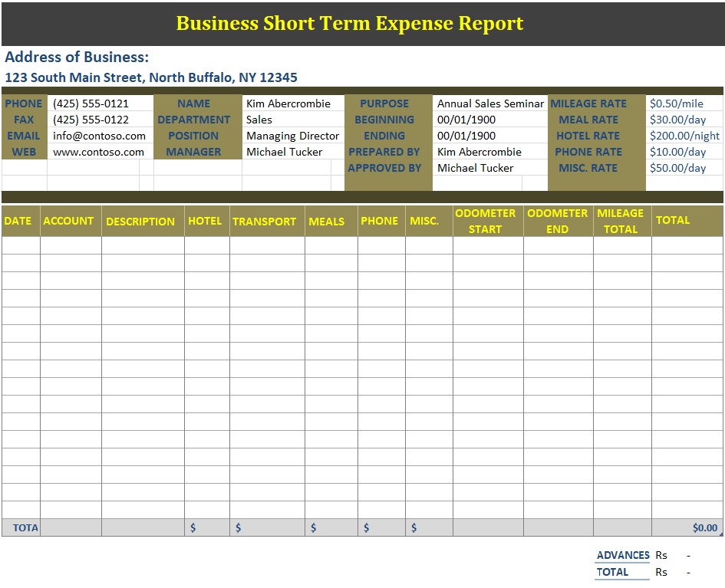
Task: Select the Approved By value Michael Tucker
Action: click(x=475, y=168)
